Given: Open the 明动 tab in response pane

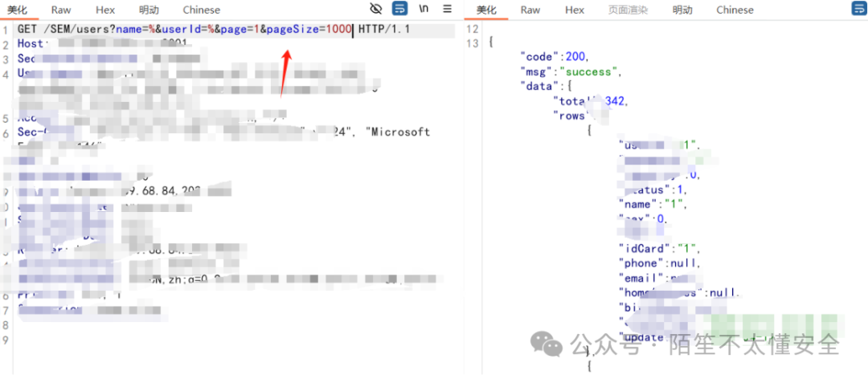Looking at the screenshot, I should click(x=682, y=10).
